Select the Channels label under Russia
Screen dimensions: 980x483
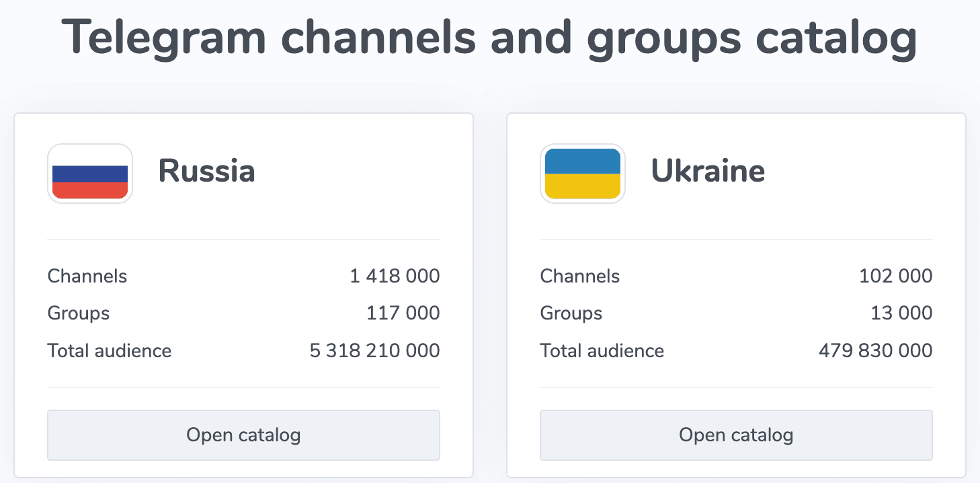pos(87,276)
